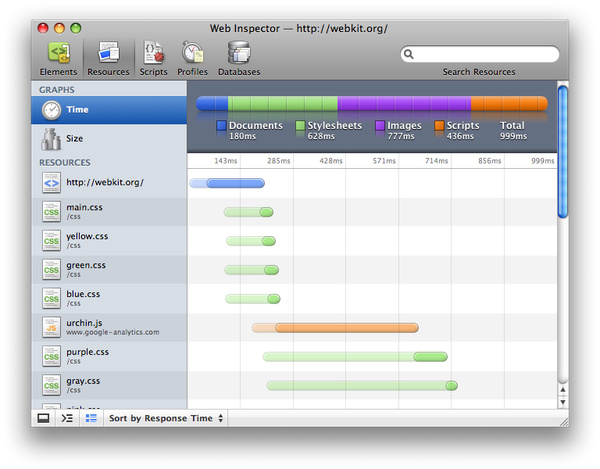Click the Scripts segment of summary bar
Screen dimensions: 600x469
point(509,104)
